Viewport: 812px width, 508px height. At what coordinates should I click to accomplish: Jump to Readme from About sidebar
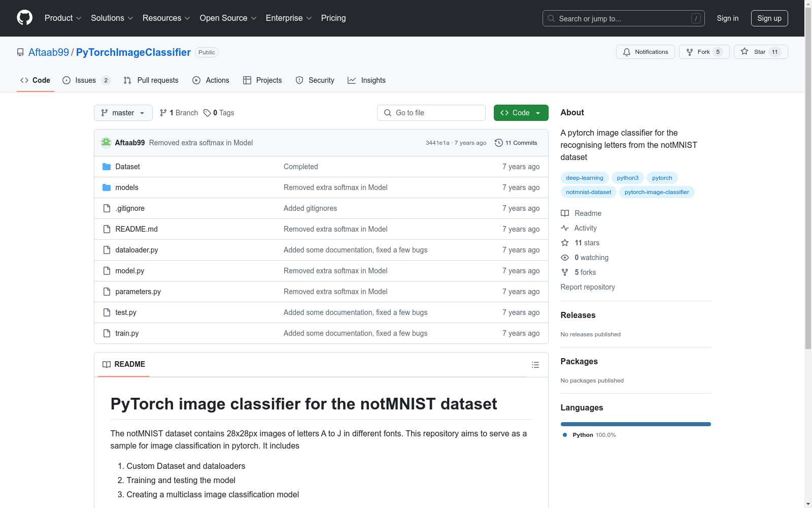tap(581, 213)
